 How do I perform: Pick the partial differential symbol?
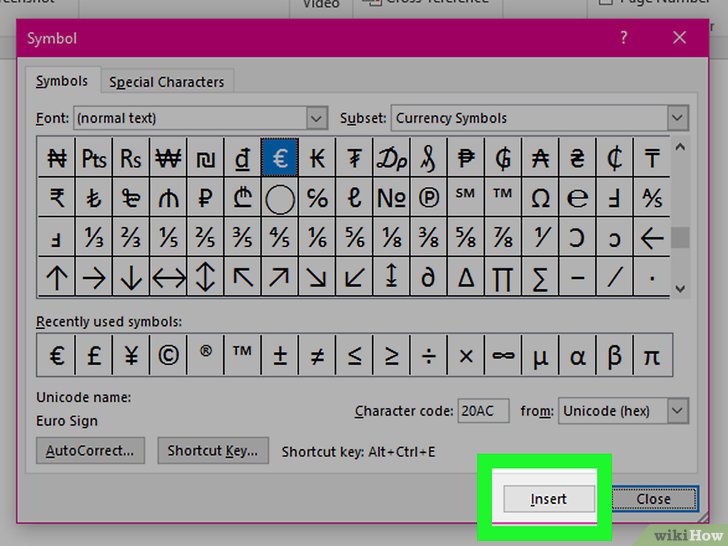tap(429, 277)
